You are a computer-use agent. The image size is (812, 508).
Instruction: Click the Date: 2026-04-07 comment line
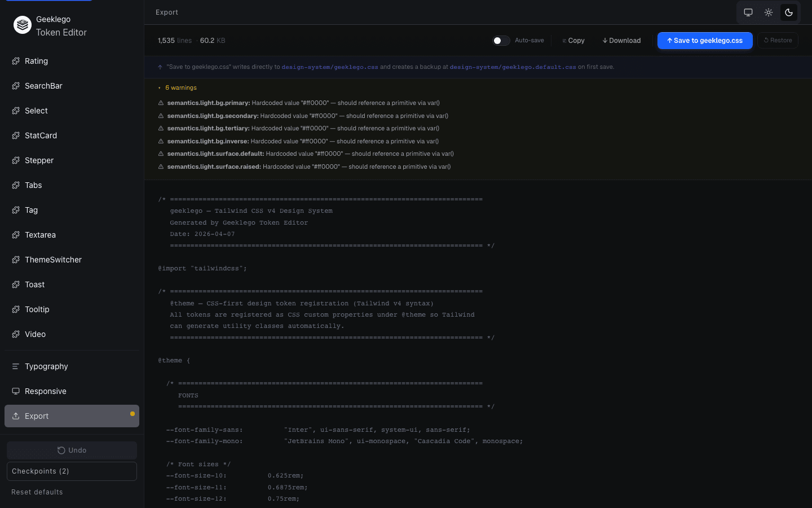[x=202, y=234]
